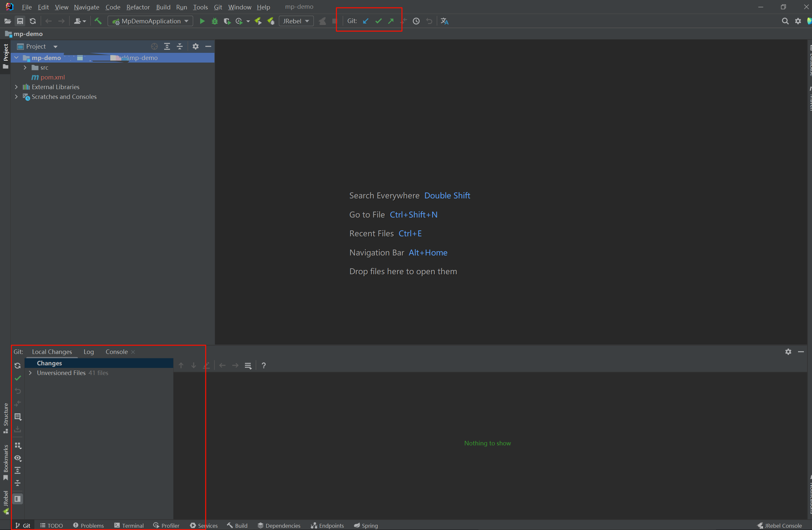The image size is (812, 530).
Task: Expand all in Project panel header
Action: [x=167, y=46]
